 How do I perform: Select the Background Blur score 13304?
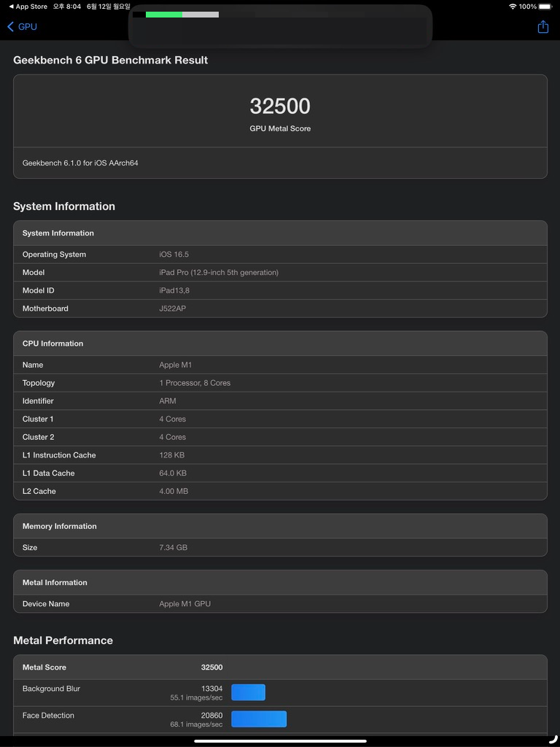pos(212,689)
